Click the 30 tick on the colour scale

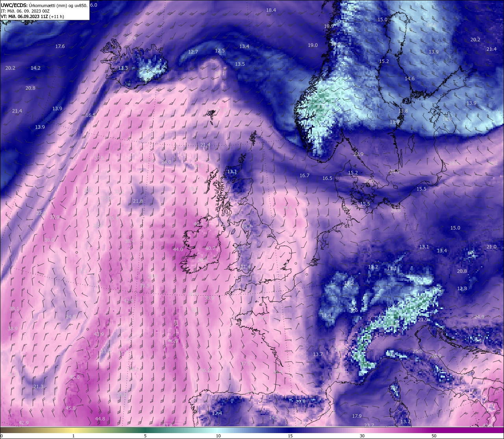click(x=362, y=436)
